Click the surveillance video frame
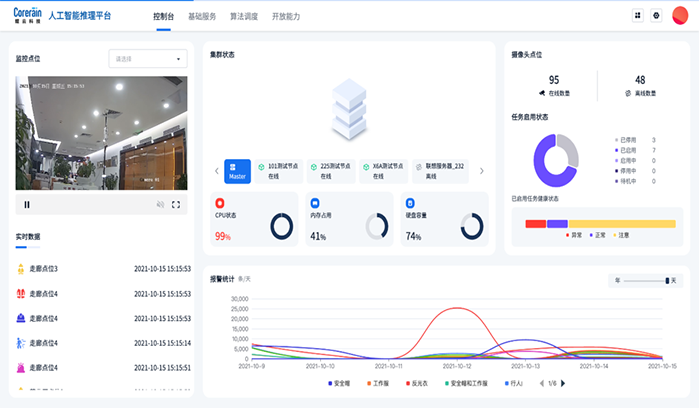The width and height of the screenshot is (699, 408). tap(101, 133)
